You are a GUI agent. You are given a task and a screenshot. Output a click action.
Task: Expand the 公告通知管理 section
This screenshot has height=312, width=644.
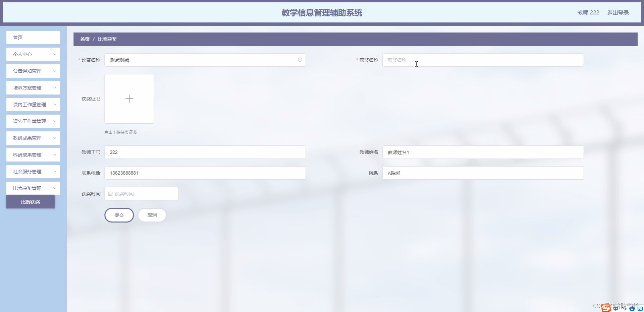(33, 71)
